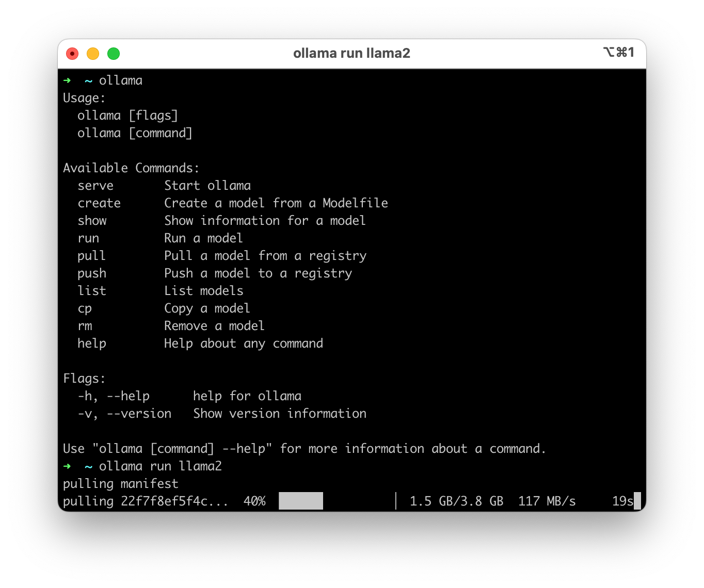Viewport: 704px width, 588px height.
Task: Click the 'push' command name
Action: click(x=92, y=273)
